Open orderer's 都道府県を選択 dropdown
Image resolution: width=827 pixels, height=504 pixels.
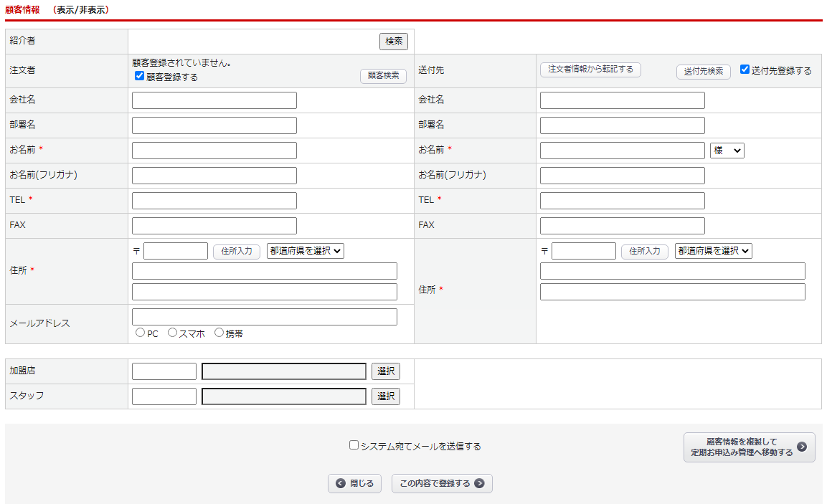(x=306, y=251)
